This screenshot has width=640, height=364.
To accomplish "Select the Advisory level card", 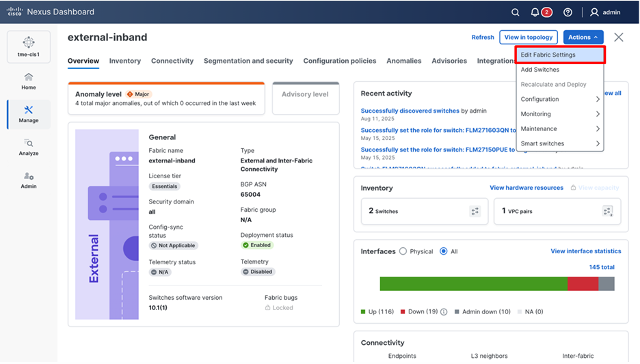I will (x=306, y=98).
